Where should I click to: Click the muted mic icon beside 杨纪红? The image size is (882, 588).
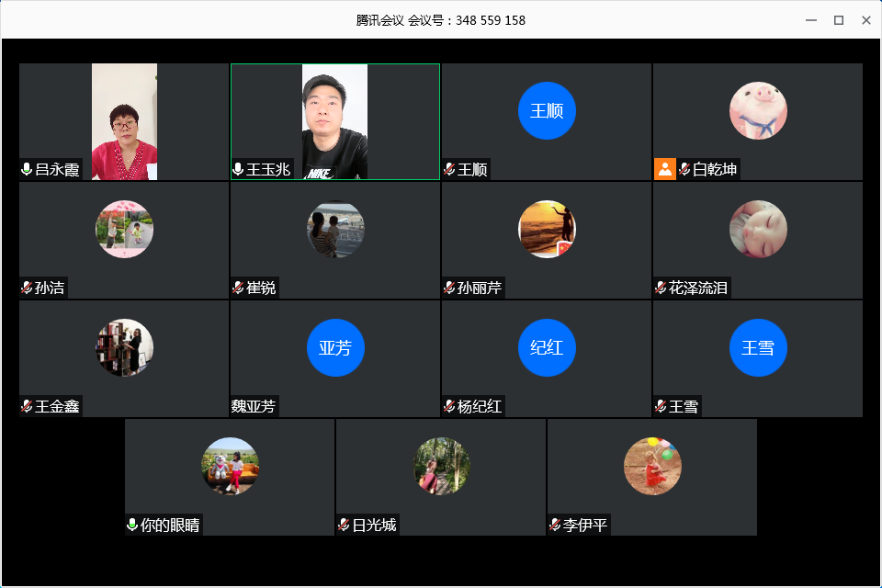click(449, 406)
